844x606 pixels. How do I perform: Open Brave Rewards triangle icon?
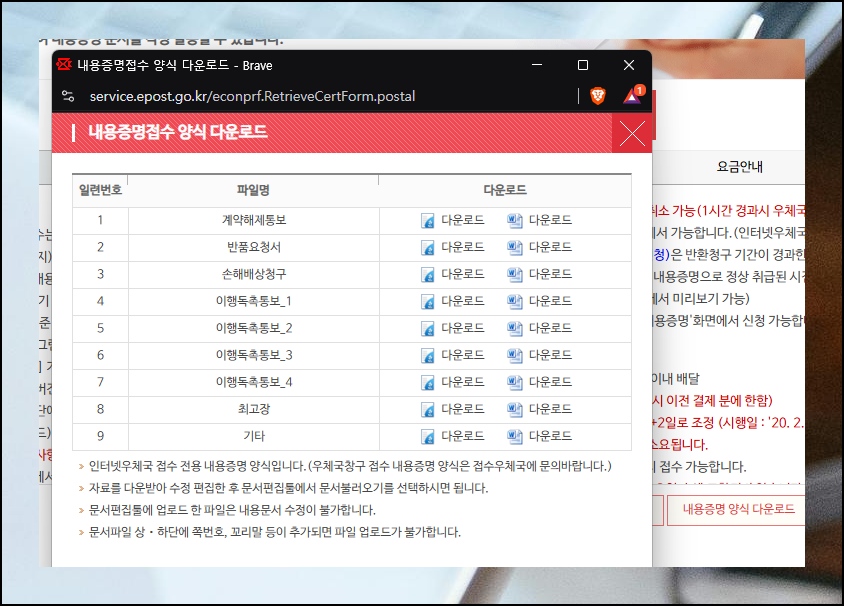[x=634, y=95]
